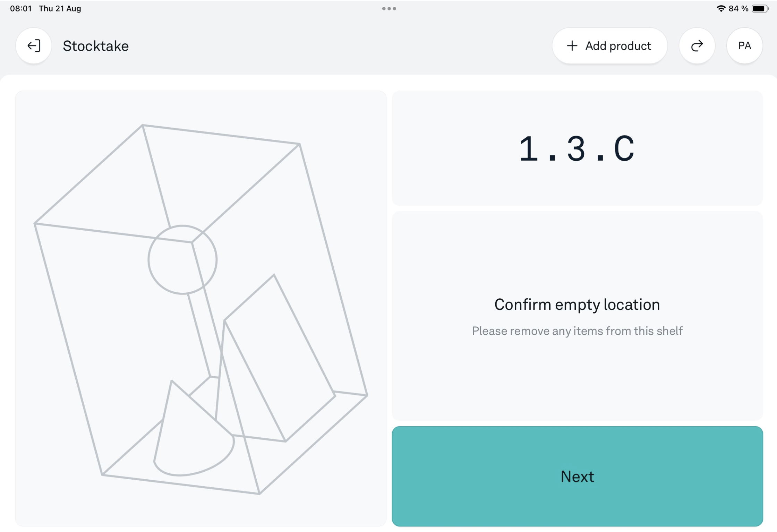Viewport: 777px width, 532px height.
Task: Open the PA user profile avatar
Action: coord(744,46)
